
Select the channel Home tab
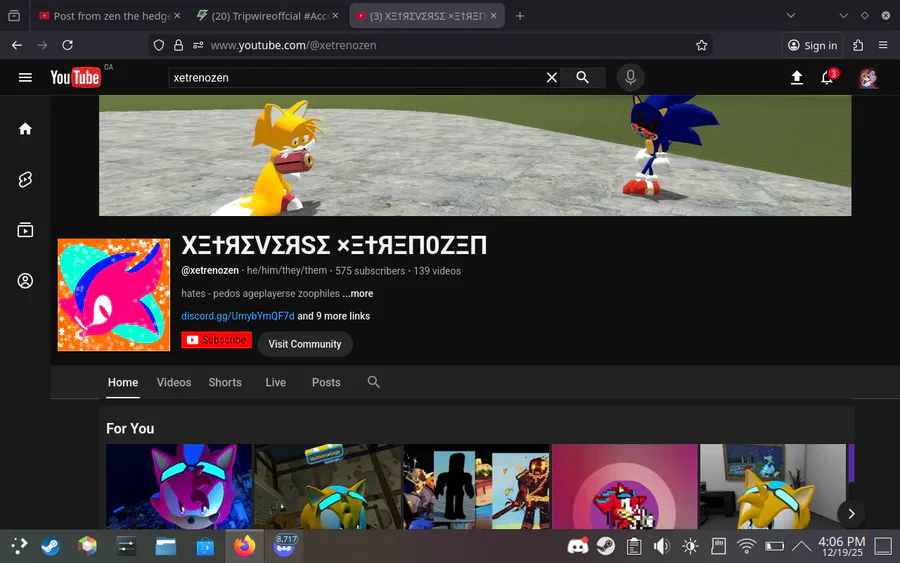click(x=123, y=382)
